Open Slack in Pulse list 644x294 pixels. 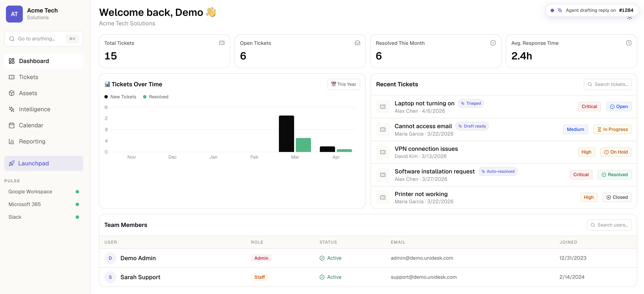tap(44, 217)
